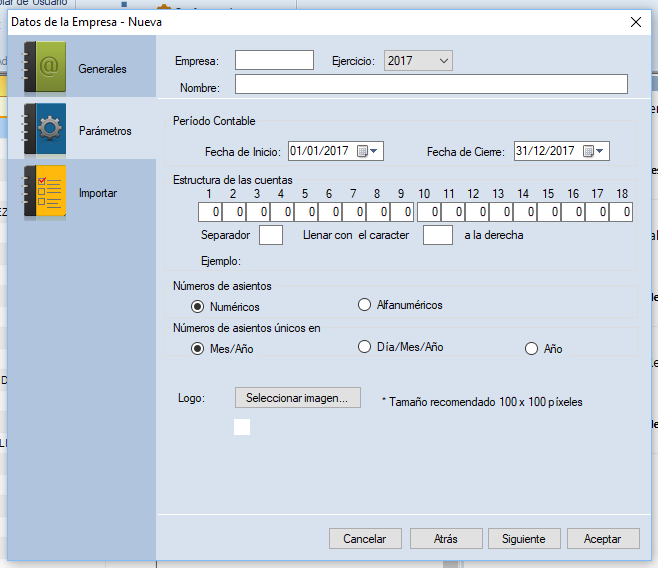Open calendar icon in Fecha de Cierre
Viewport: 658px width, 568px height.
[588, 151]
